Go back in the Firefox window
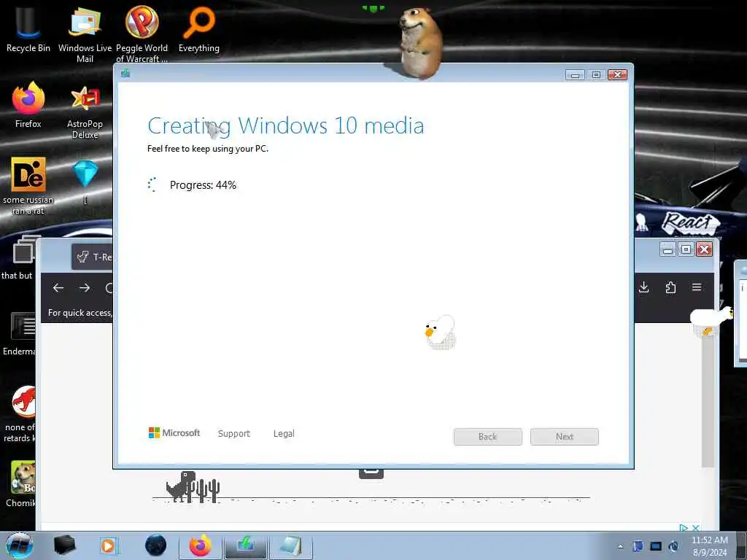Viewport: 747px width, 560px height. pos(58,287)
